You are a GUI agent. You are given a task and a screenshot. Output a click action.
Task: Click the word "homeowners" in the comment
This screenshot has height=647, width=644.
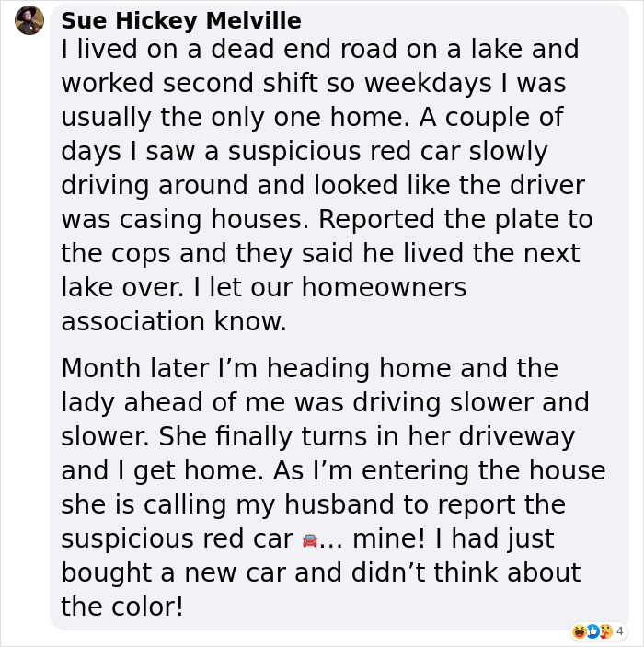(385, 287)
